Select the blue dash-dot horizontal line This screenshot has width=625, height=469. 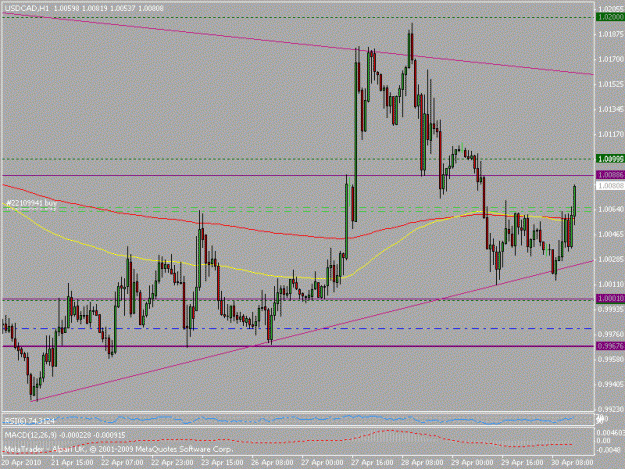pyautogui.click(x=298, y=328)
